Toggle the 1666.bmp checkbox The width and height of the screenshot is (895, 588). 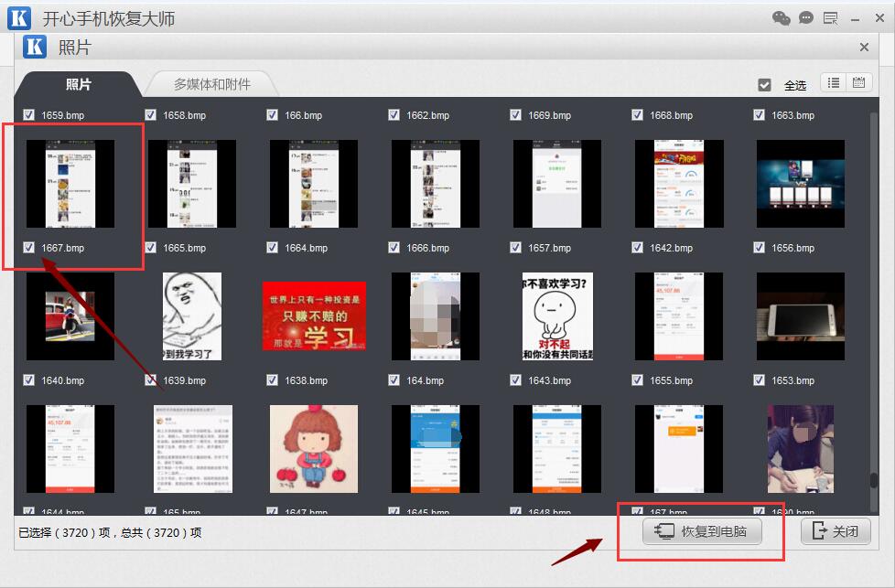coord(394,248)
